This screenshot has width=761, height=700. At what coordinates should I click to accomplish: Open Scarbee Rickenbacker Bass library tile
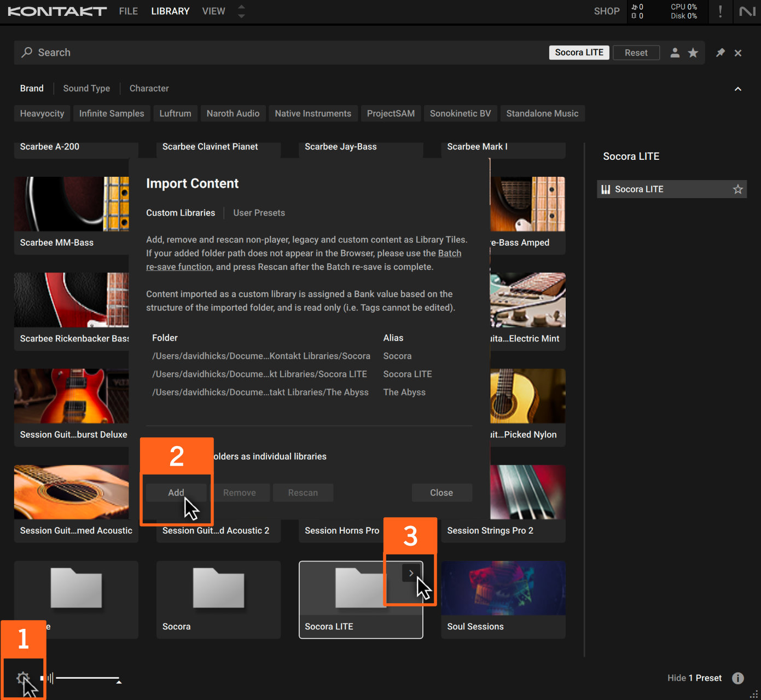click(72, 311)
